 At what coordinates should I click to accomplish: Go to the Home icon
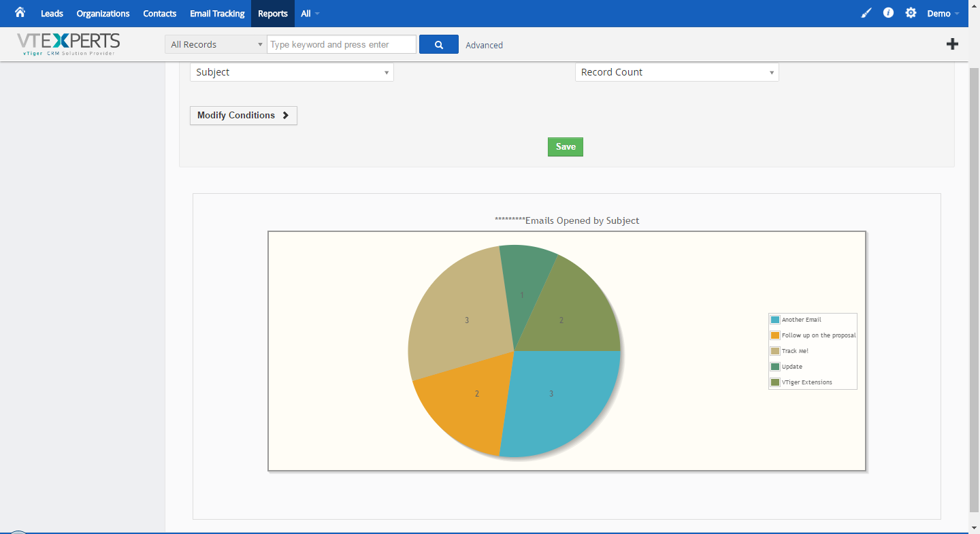(x=20, y=13)
